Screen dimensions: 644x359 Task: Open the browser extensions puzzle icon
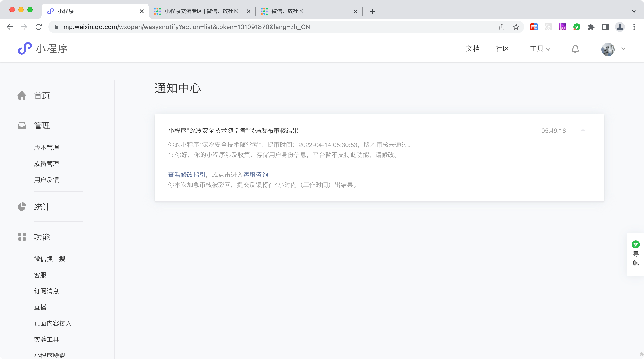tap(591, 27)
